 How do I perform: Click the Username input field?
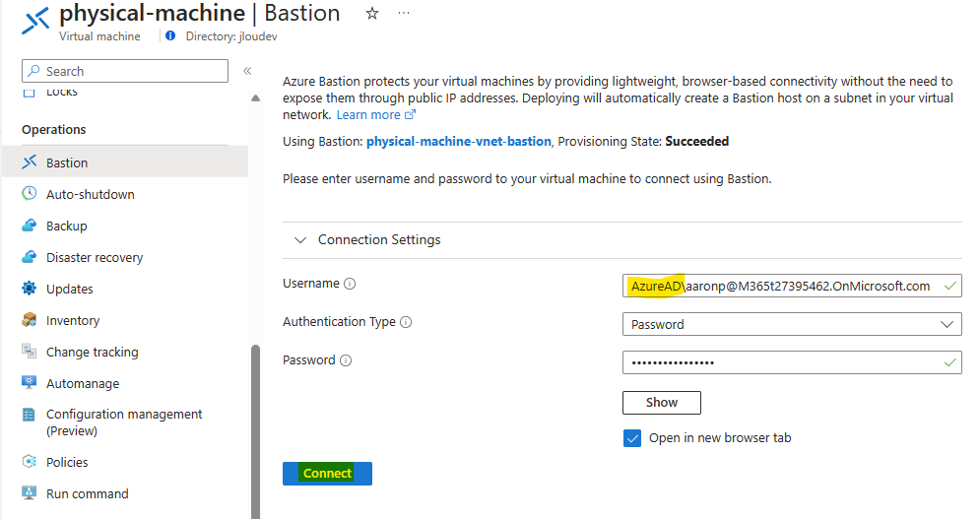tap(792, 286)
